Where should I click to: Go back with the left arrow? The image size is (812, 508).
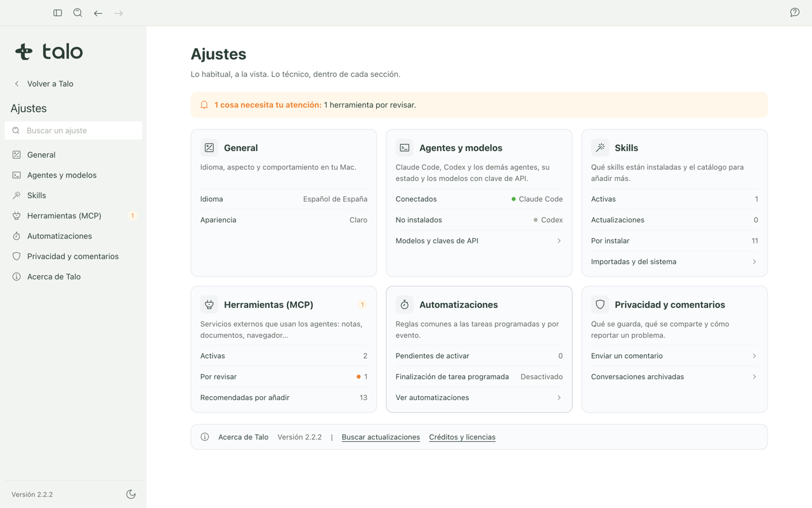[98, 13]
